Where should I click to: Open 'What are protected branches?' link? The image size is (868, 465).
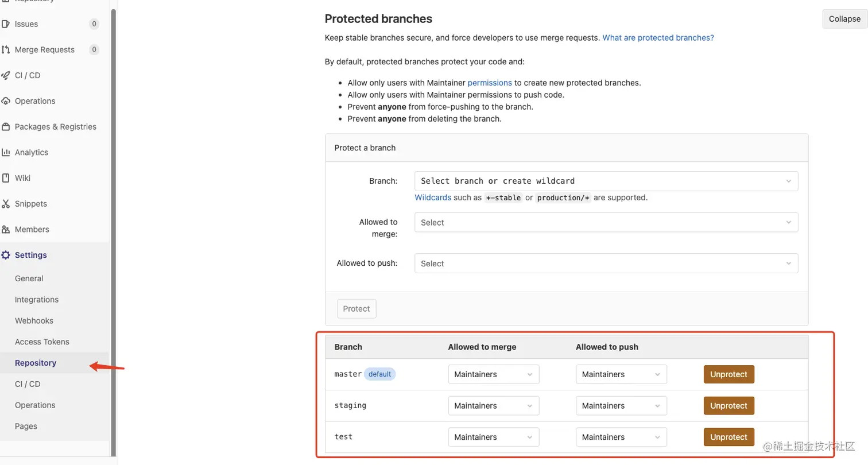[658, 38]
